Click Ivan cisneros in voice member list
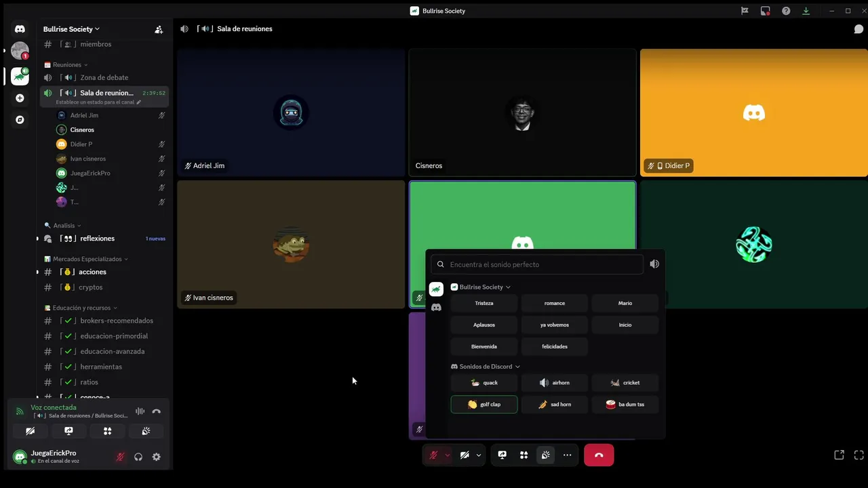The height and width of the screenshot is (488, 868). pyautogui.click(x=111, y=159)
